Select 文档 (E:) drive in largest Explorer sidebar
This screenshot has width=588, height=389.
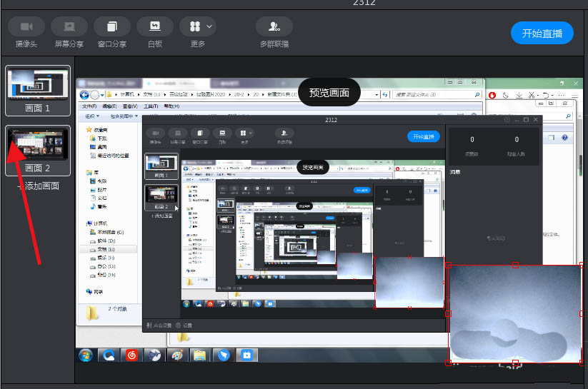(102, 249)
